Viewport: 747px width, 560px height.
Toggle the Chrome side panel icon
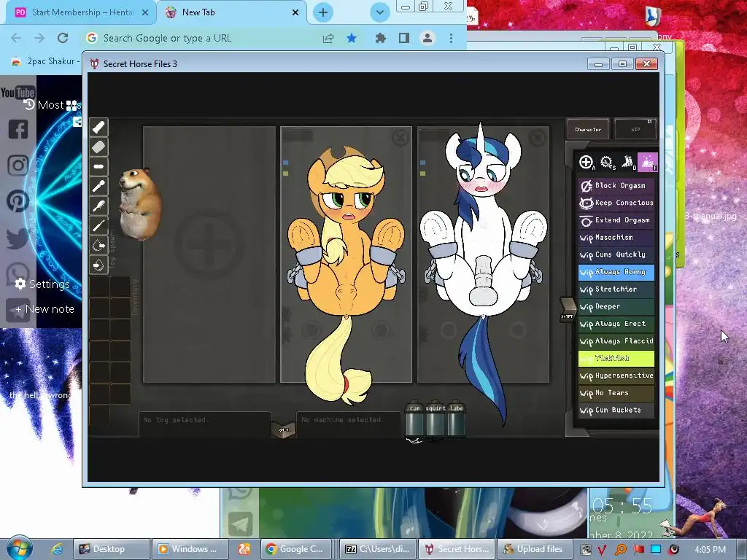404,38
